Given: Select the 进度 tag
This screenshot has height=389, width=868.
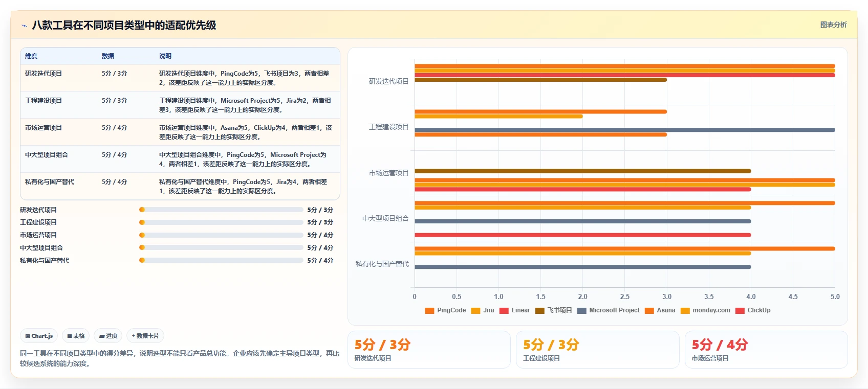Looking at the screenshot, I should pos(108,336).
